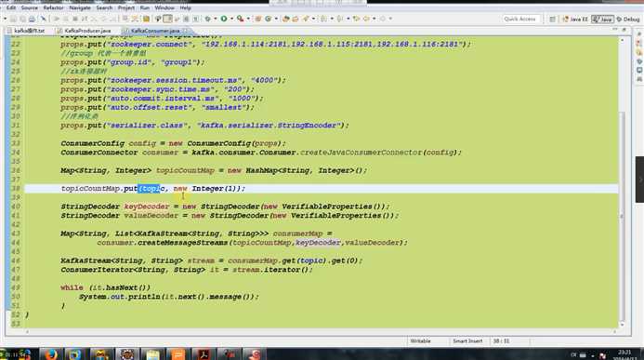
Task: Close the KafkaConsumer.java editor tab
Action: 185,31
